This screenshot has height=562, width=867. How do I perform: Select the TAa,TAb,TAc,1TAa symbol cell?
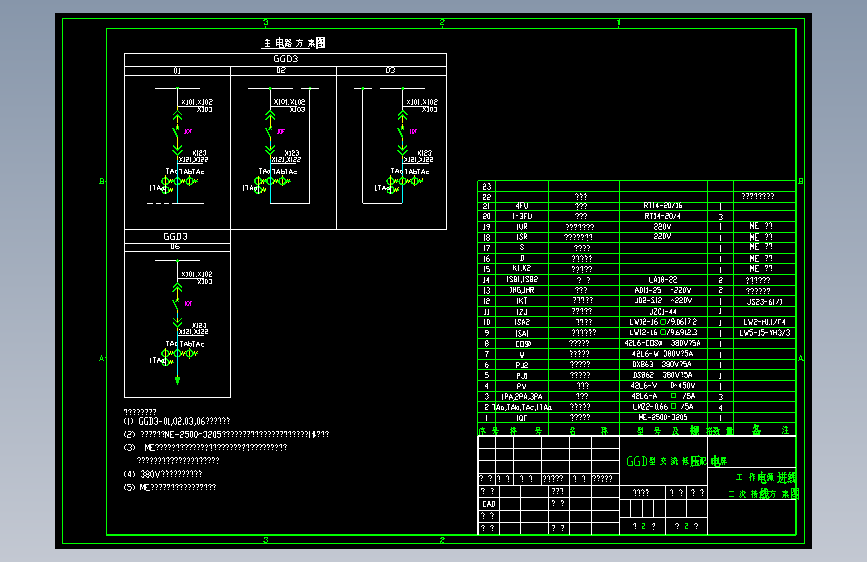pos(521,407)
